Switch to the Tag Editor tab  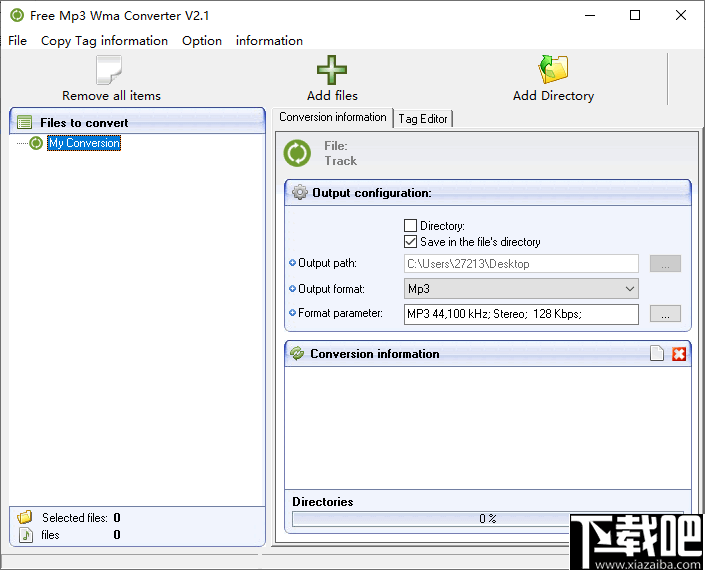[x=423, y=119]
